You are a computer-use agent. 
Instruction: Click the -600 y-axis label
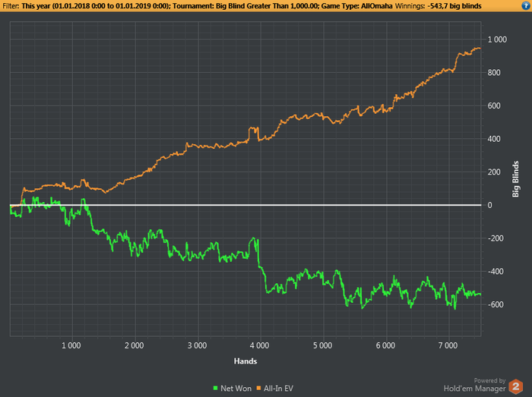[x=496, y=304]
